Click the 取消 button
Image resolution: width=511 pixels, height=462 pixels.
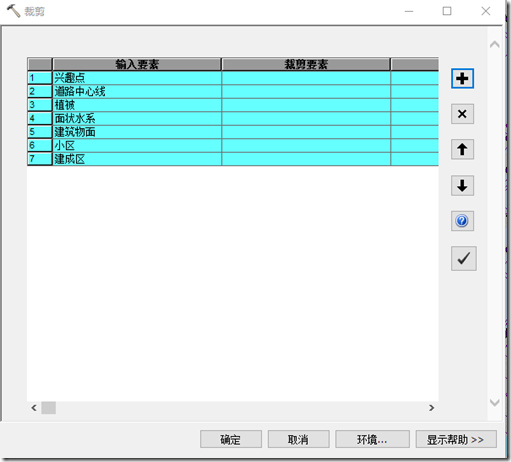click(x=298, y=439)
